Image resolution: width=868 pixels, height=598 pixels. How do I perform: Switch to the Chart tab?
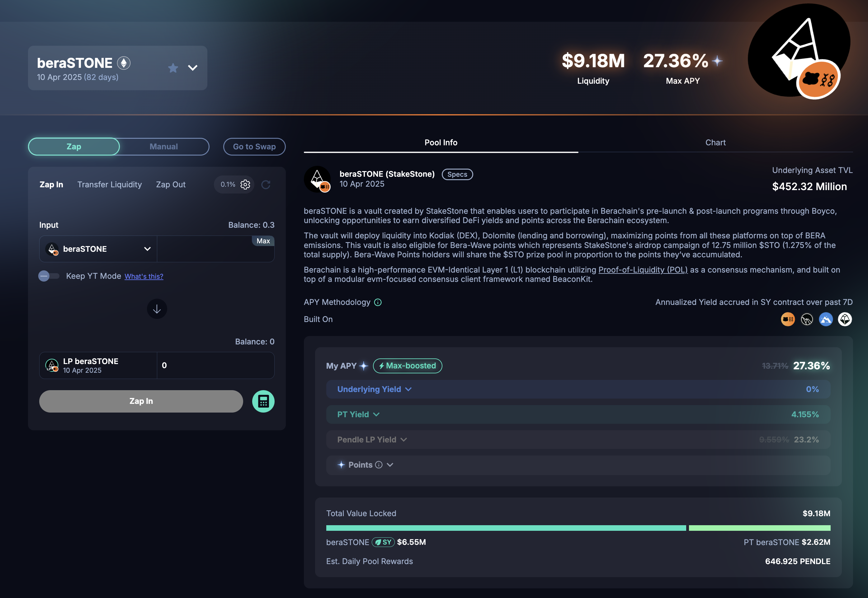[715, 142]
